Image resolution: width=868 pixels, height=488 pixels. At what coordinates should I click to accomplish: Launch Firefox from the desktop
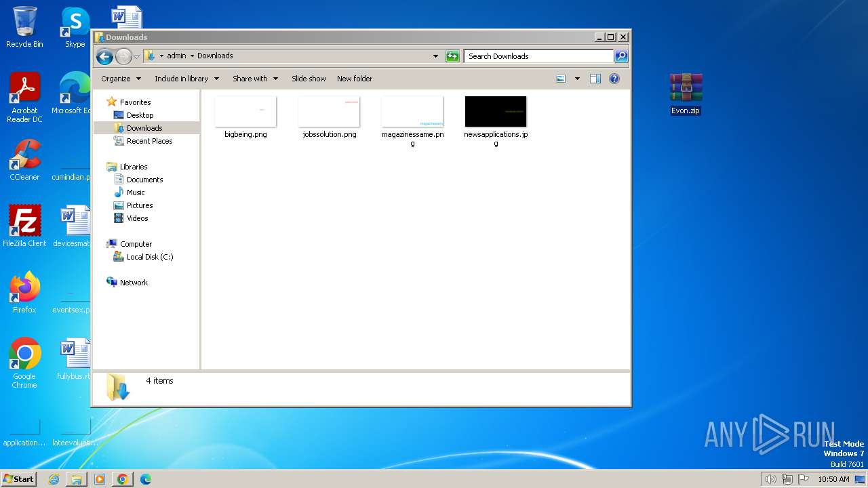point(24,293)
